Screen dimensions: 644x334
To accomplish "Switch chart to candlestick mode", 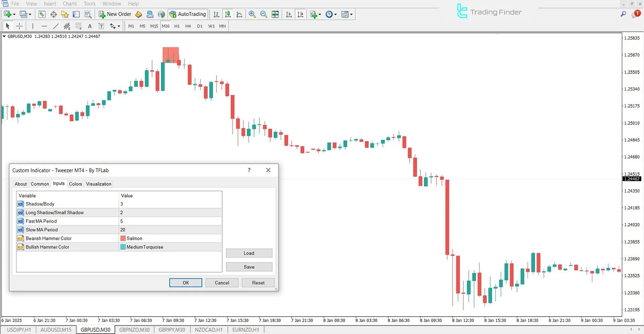I will [x=228, y=14].
